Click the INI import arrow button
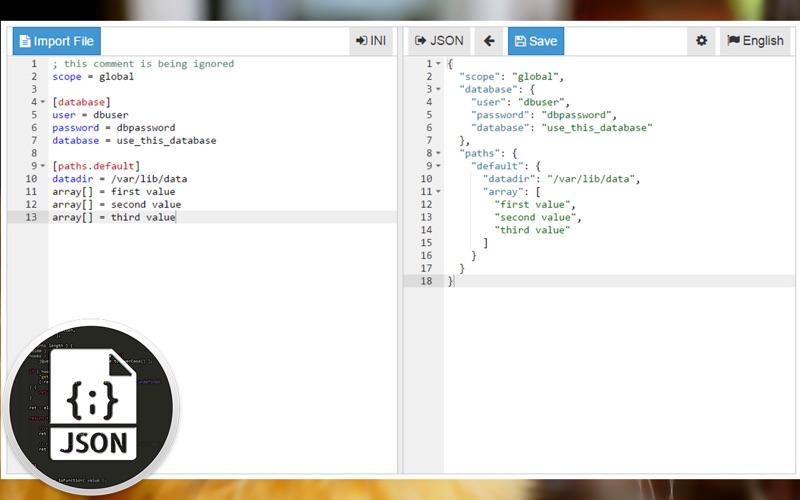The image size is (800, 500). 371,41
